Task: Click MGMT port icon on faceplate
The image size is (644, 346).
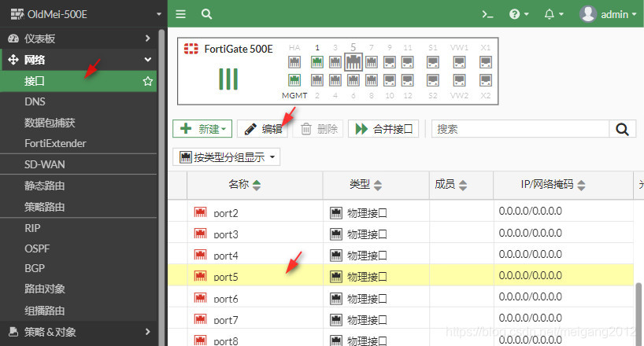Action: 294,80
